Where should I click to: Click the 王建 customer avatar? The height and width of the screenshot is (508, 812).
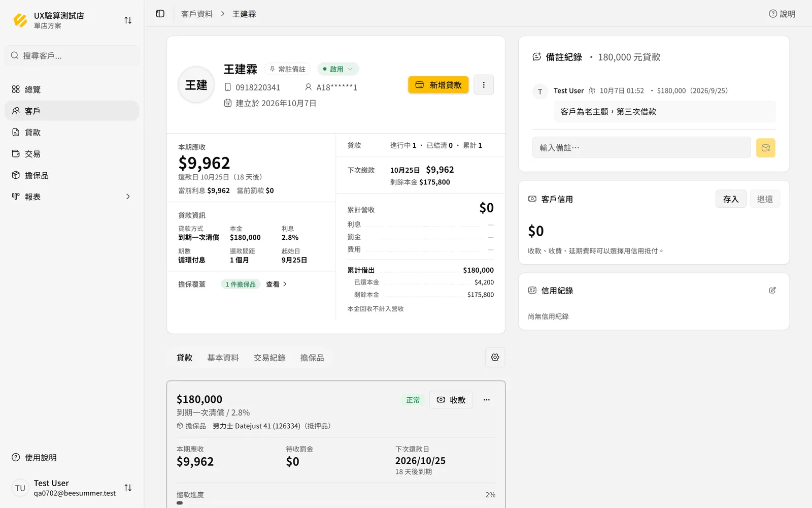[196, 85]
